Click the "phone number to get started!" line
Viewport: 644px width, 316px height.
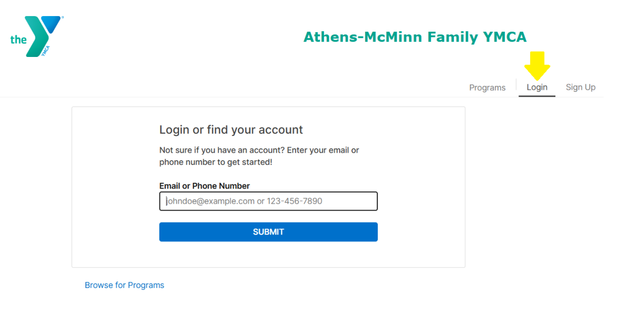point(216,162)
